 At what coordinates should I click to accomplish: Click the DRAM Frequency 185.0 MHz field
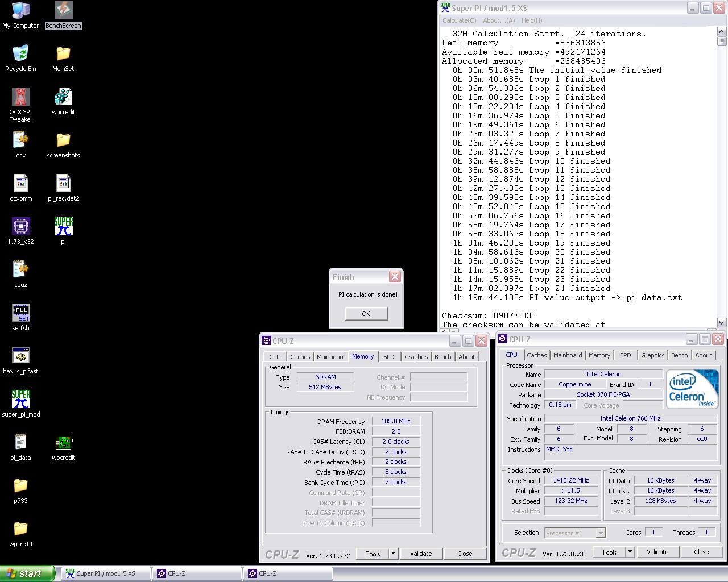pos(396,421)
